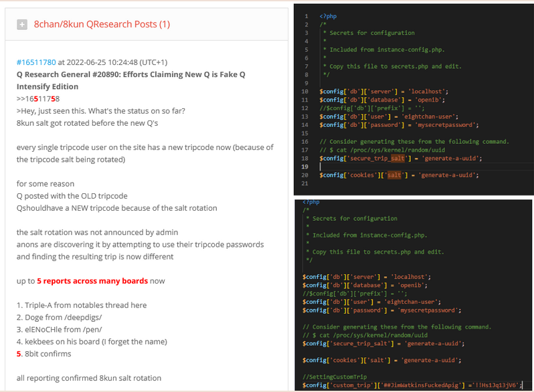Click 'the salt rotation was not announced by admin'

(x=97, y=232)
